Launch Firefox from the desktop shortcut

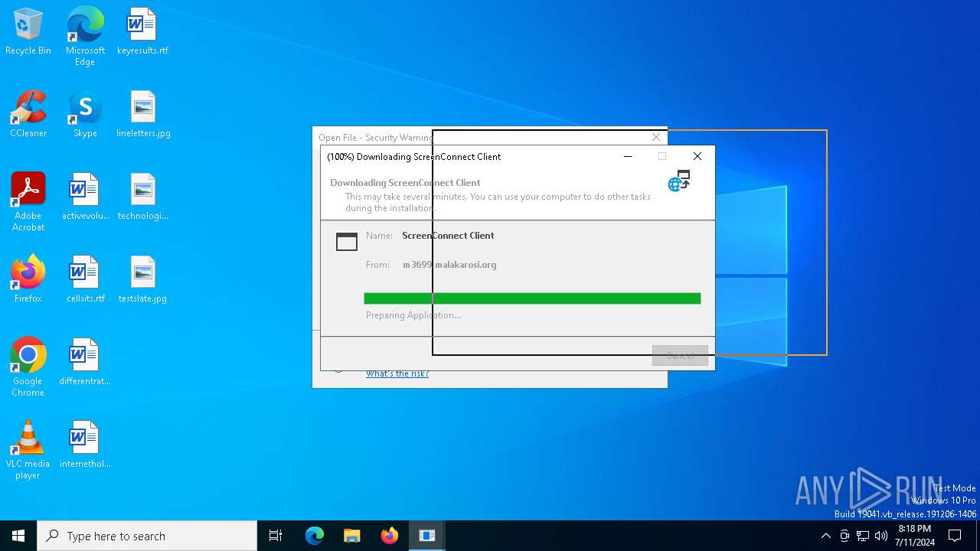pos(28,280)
